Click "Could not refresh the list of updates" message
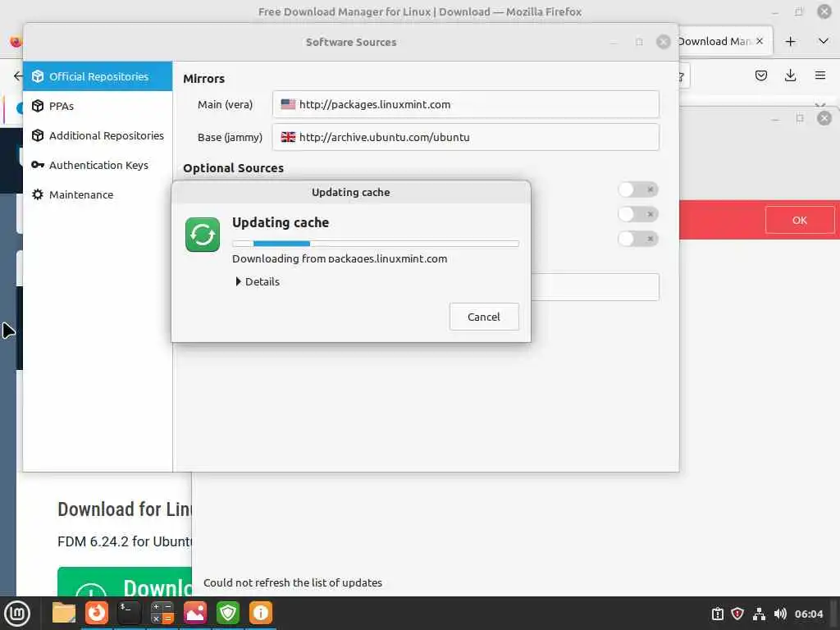Viewport: 840px width, 630px height. [x=293, y=583]
